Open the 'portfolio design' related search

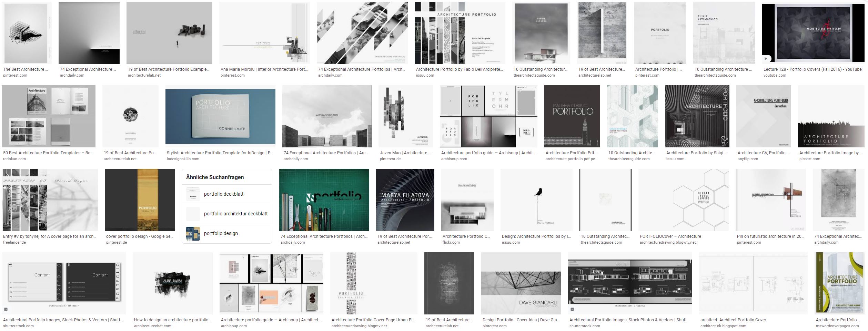click(x=227, y=233)
